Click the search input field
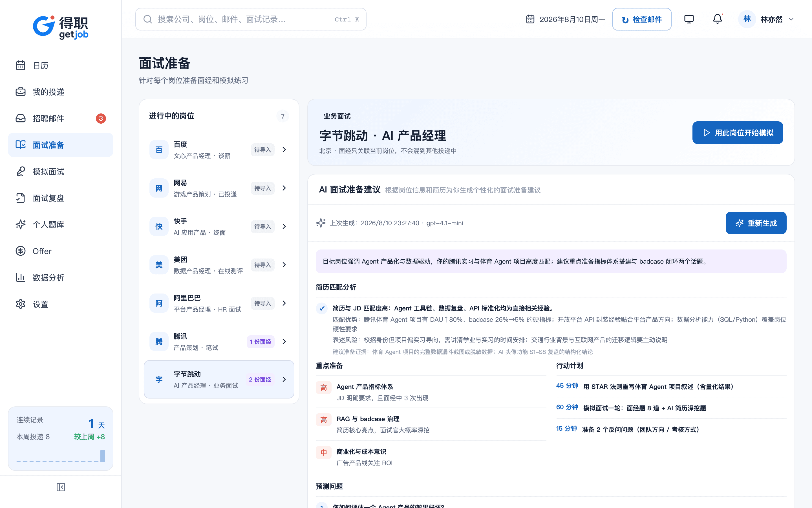 point(251,19)
